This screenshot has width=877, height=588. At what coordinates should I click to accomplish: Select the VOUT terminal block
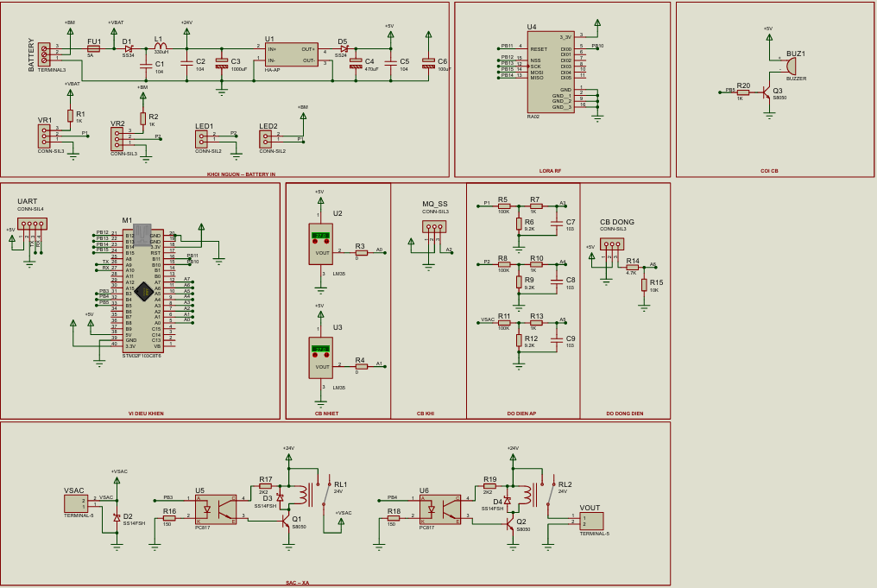(x=592, y=521)
